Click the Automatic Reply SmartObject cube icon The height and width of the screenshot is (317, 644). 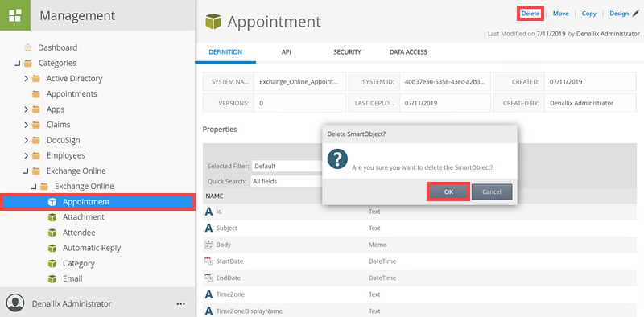(x=52, y=248)
